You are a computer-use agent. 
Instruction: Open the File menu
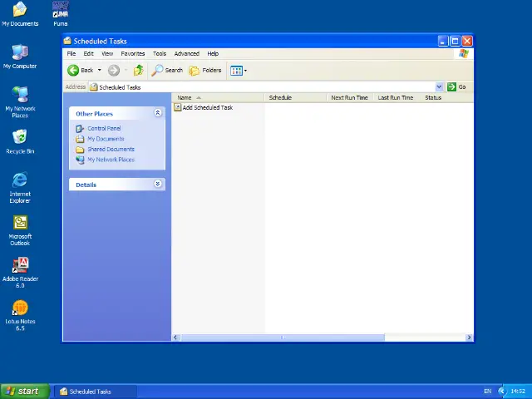71,53
